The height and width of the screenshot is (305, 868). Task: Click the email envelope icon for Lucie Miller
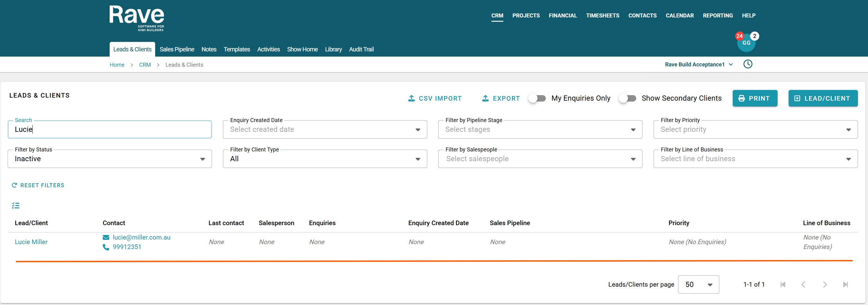[106, 237]
